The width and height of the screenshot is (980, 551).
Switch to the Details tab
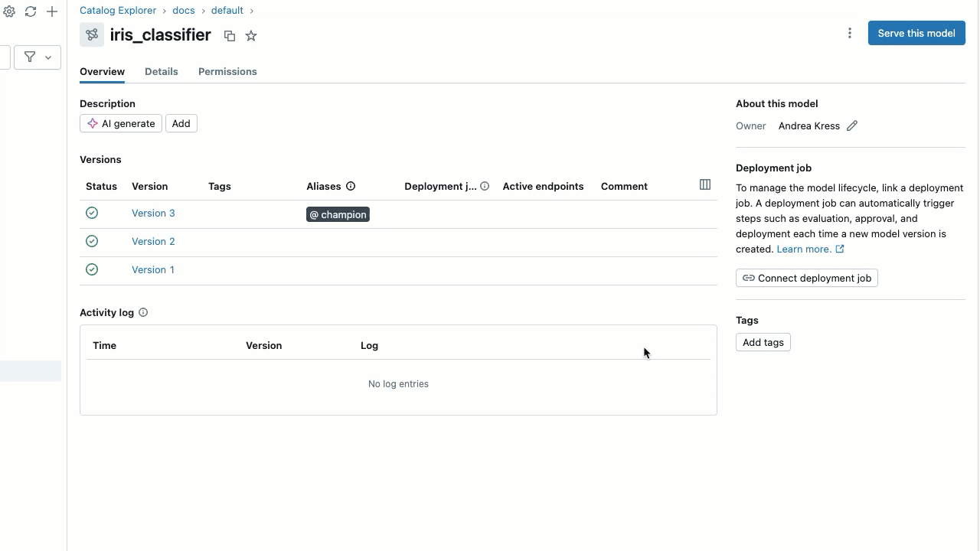click(162, 71)
